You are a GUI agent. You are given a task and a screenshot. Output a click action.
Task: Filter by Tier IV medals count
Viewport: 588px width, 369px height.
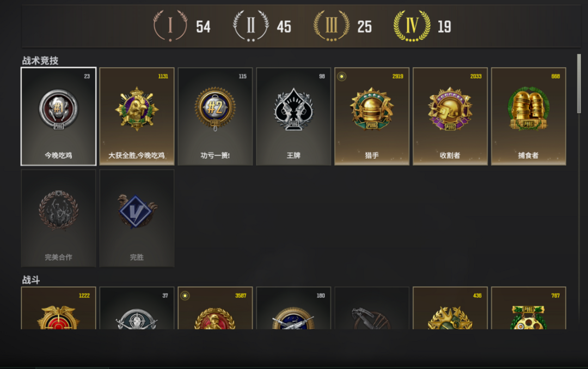pyautogui.click(x=422, y=26)
